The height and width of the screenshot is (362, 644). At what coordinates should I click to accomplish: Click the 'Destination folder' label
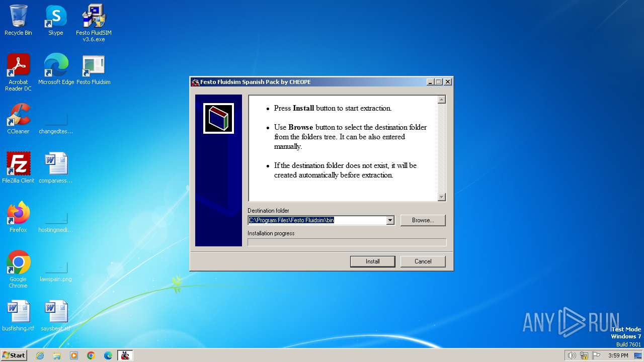click(x=268, y=211)
